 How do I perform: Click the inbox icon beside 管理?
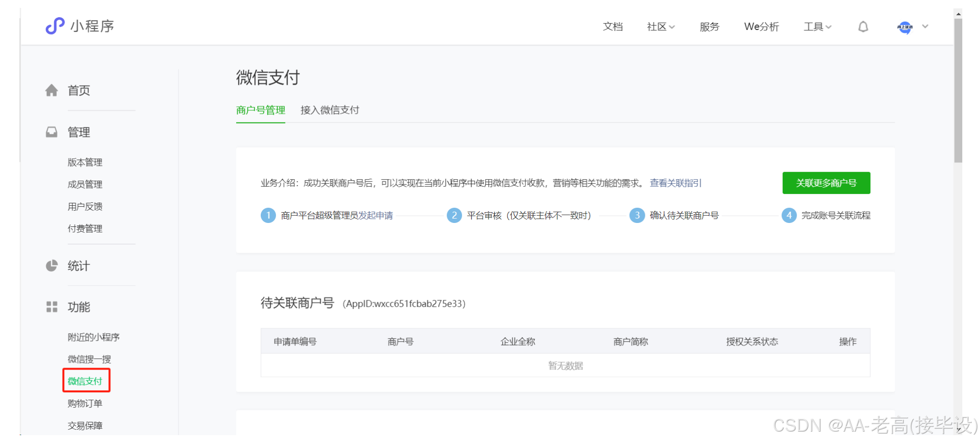52,132
